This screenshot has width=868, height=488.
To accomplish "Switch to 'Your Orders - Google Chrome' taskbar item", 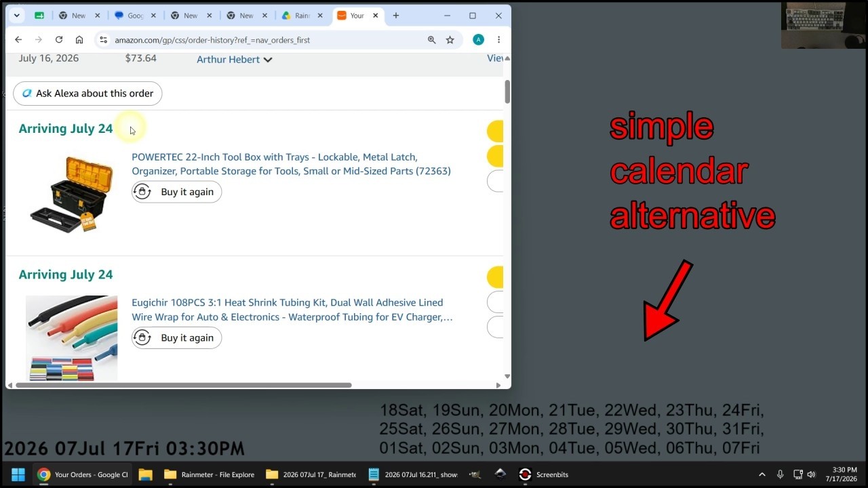I will click(83, 474).
